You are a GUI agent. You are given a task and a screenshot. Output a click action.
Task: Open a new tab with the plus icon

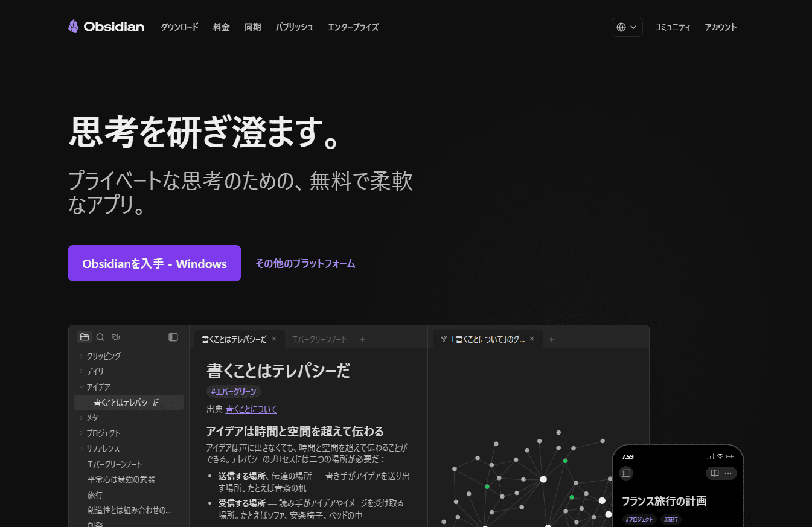[x=362, y=339]
